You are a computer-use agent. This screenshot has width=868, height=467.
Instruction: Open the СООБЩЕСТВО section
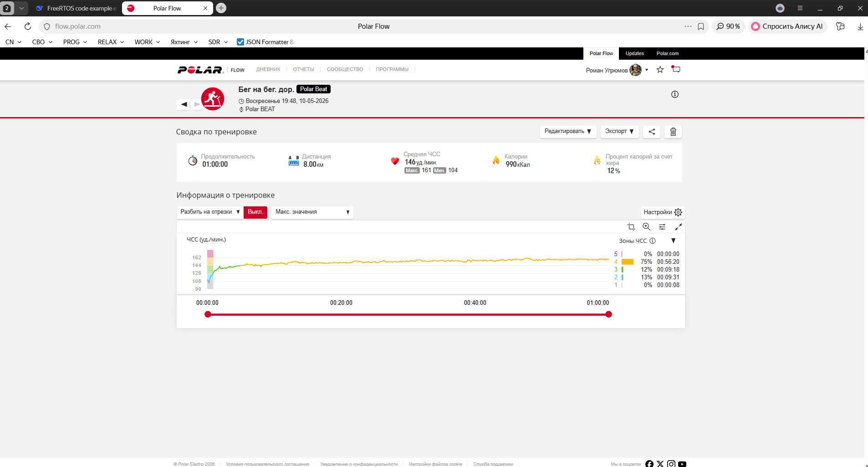[x=345, y=69]
